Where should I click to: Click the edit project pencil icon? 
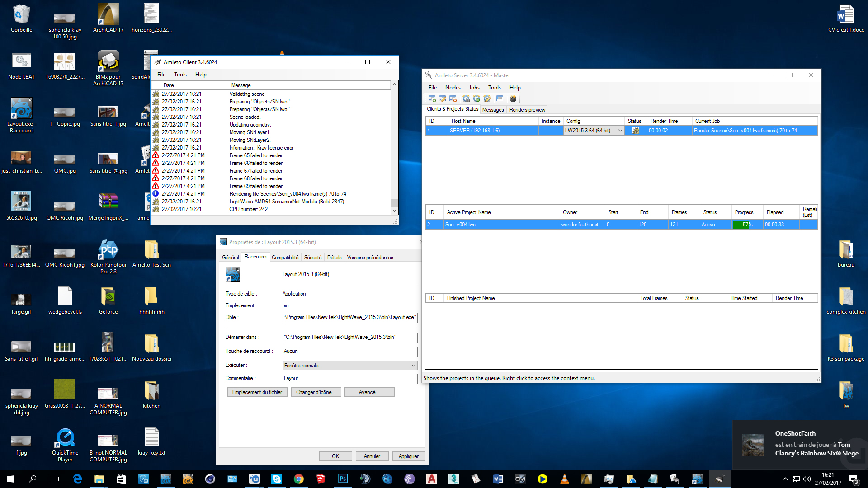(443, 99)
